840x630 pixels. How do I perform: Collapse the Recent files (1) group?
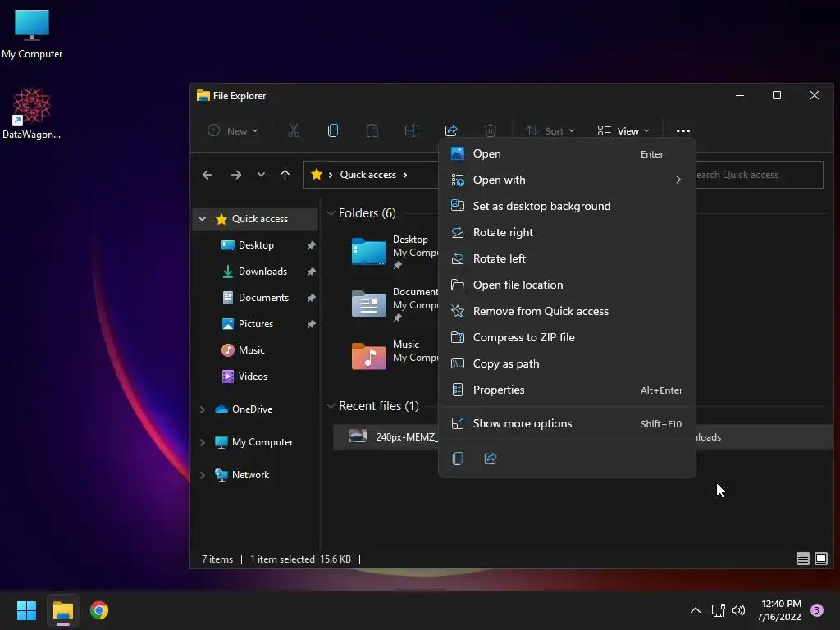pyautogui.click(x=331, y=406)
